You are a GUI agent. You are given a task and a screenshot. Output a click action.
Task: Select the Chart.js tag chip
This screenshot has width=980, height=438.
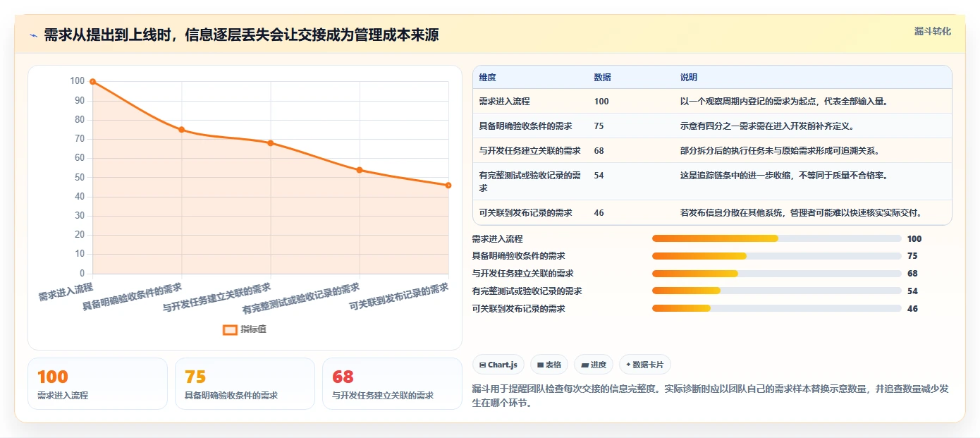tap(498, 365)
